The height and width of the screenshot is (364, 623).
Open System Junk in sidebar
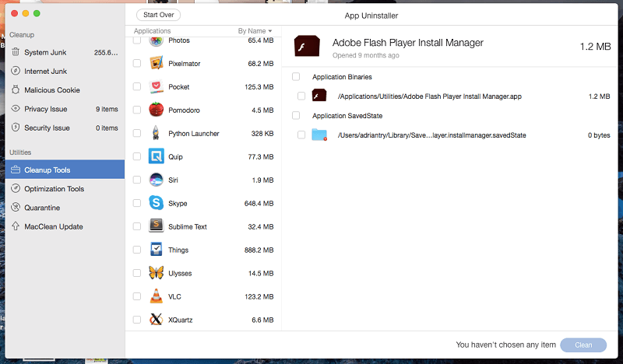point(65,52)
